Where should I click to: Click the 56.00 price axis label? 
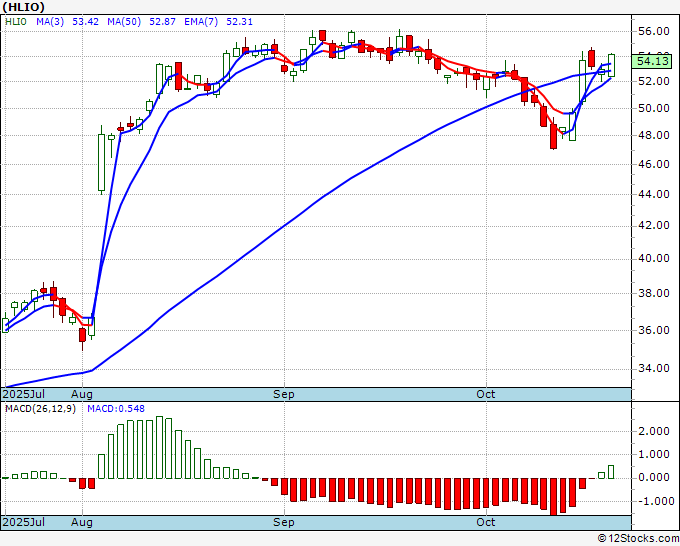pyautogui.click(x=653, y=31)
